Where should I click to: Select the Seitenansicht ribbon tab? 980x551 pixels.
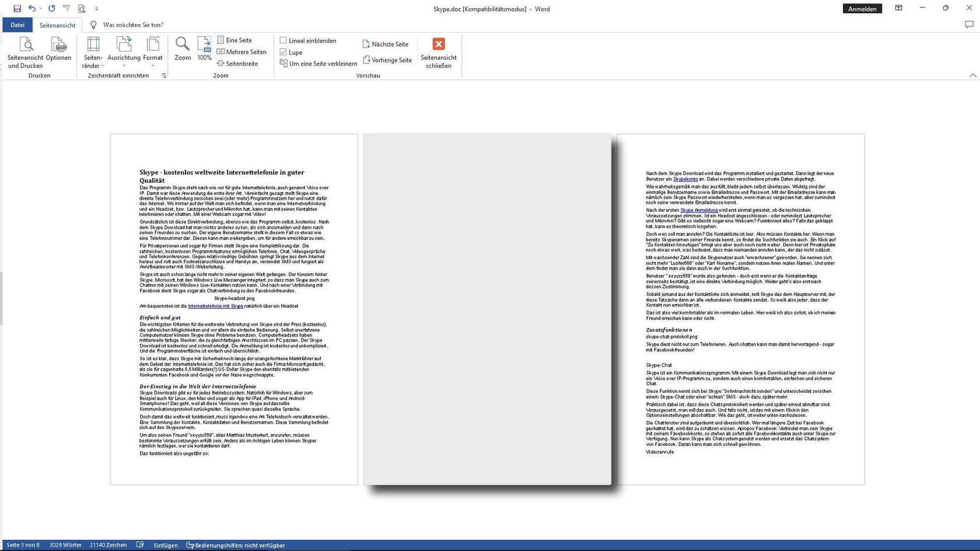coord(57,25)
